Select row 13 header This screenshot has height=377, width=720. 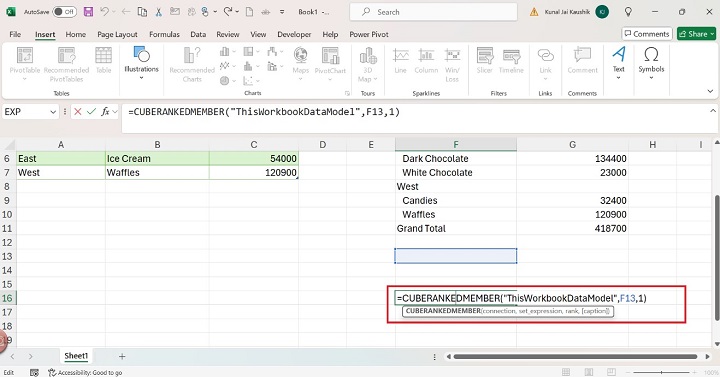tap(7, 256)
